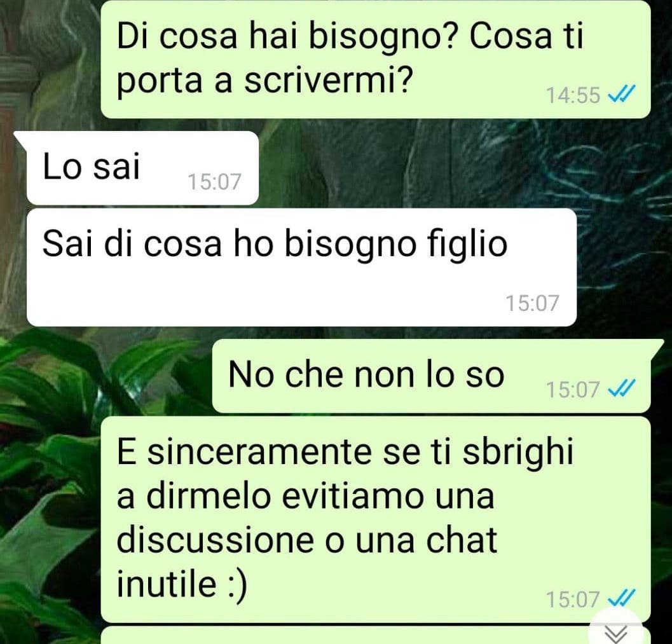Viewport: 672px width, 644px height.
Task: Click the 14:55 timestamp of the first message
Action: [x=573, y=95]
